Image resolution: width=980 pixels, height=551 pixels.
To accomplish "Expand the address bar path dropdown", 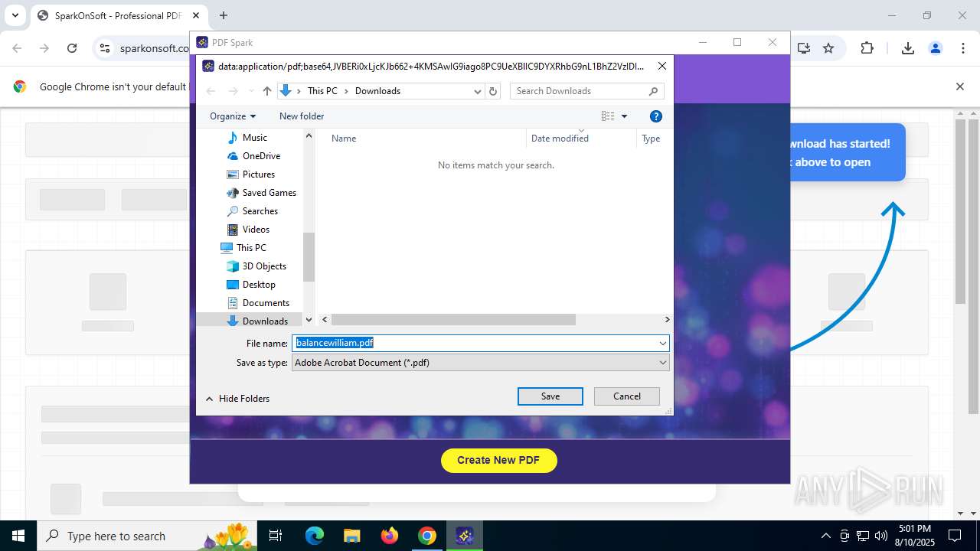I will (478, 91).
